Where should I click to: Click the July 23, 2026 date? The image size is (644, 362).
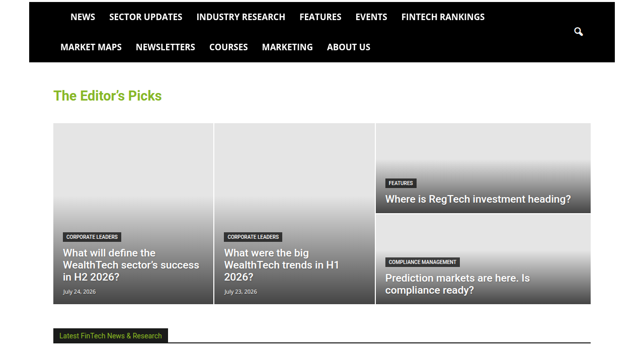pyautogui.click(x=240, y=292)
